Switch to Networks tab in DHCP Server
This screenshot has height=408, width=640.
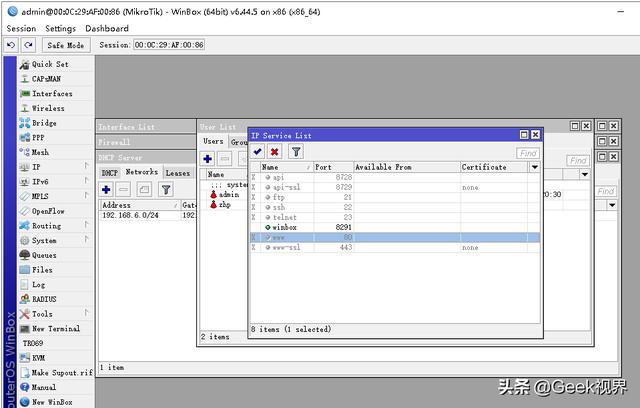(x=142, y=172)
